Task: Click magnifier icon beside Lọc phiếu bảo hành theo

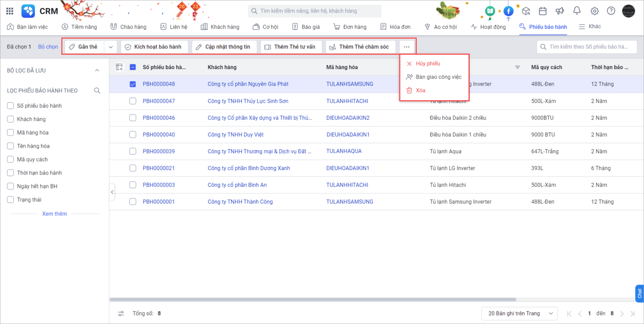Action: tap(97, 91)
